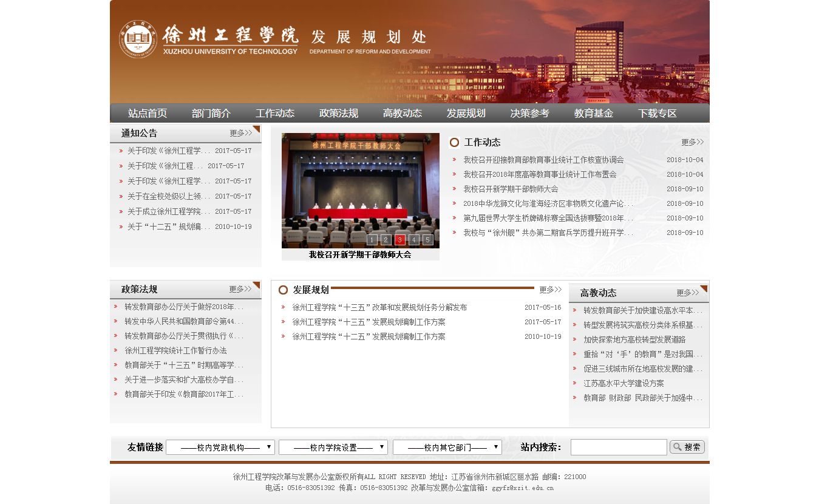Read 关于进一步落实和扩大高校办学自...
Screen dimensions: 819x504
point(184,380)
